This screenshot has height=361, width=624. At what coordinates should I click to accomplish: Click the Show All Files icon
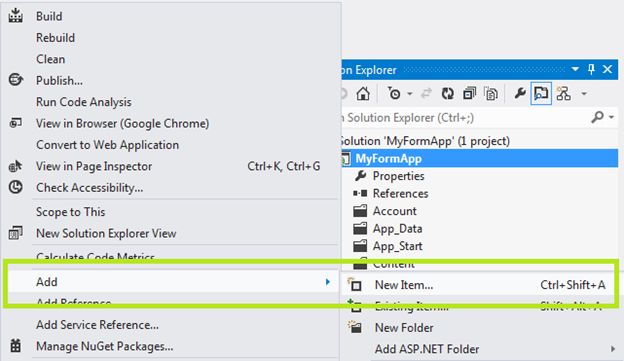pyautogui.click(x=491, y=94)
